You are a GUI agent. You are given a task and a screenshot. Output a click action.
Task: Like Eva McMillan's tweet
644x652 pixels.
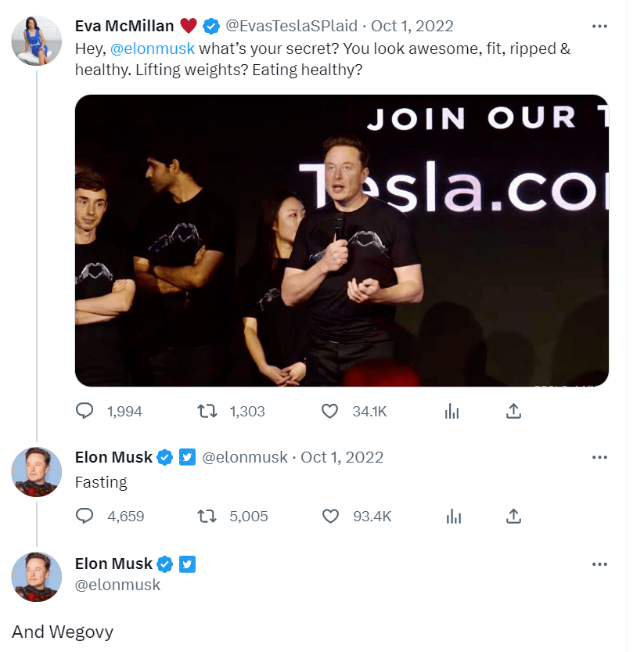(x=330, y=411)
